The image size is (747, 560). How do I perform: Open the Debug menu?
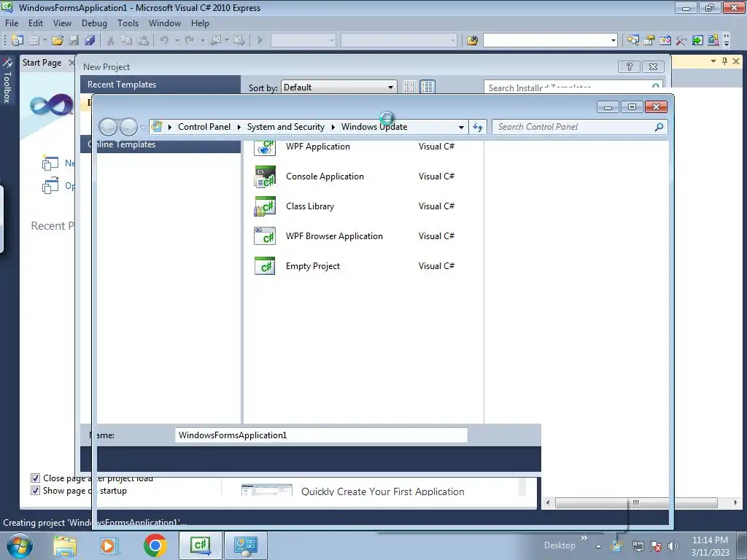[x=94, y=23]
